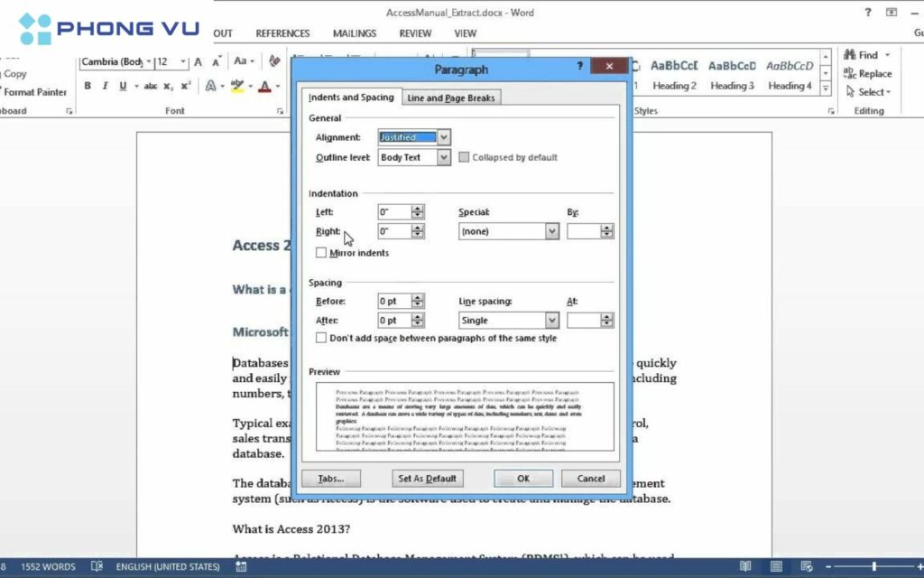Toggle Bold formatting in Font group
This screenshot has height=578, width=924.
[x=88, y=86]
